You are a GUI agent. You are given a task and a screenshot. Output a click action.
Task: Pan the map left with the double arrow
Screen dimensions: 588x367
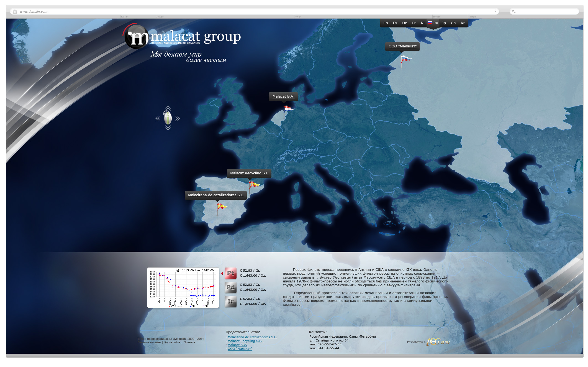point(158,119)
